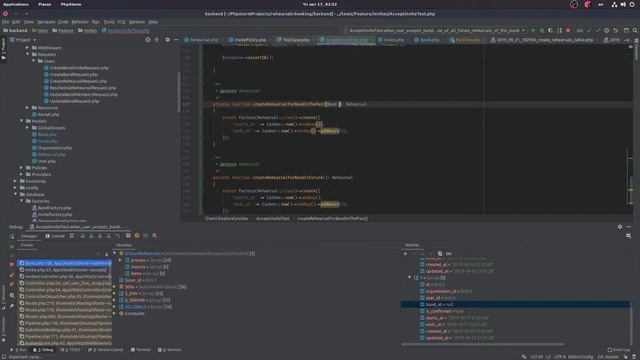Collapse the Models folder
Viewport: 640px width, 360px height.
22,121
